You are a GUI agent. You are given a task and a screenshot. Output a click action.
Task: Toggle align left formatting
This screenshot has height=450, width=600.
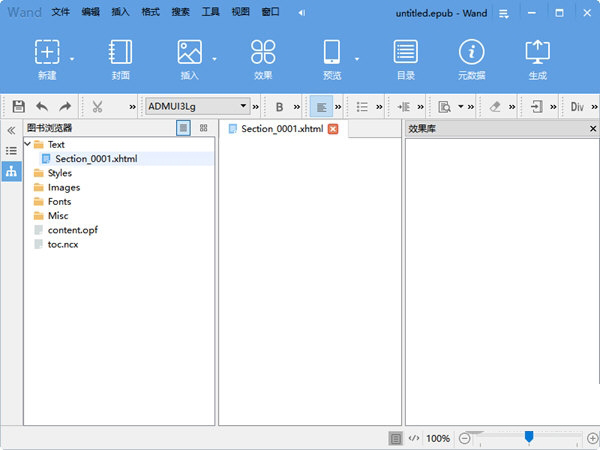coord(320,106)
